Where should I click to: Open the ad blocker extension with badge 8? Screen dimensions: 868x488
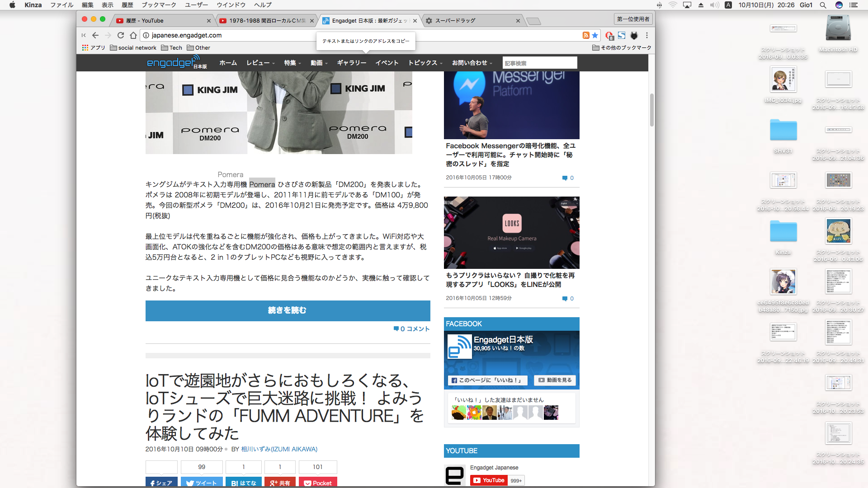click(609, 35)
